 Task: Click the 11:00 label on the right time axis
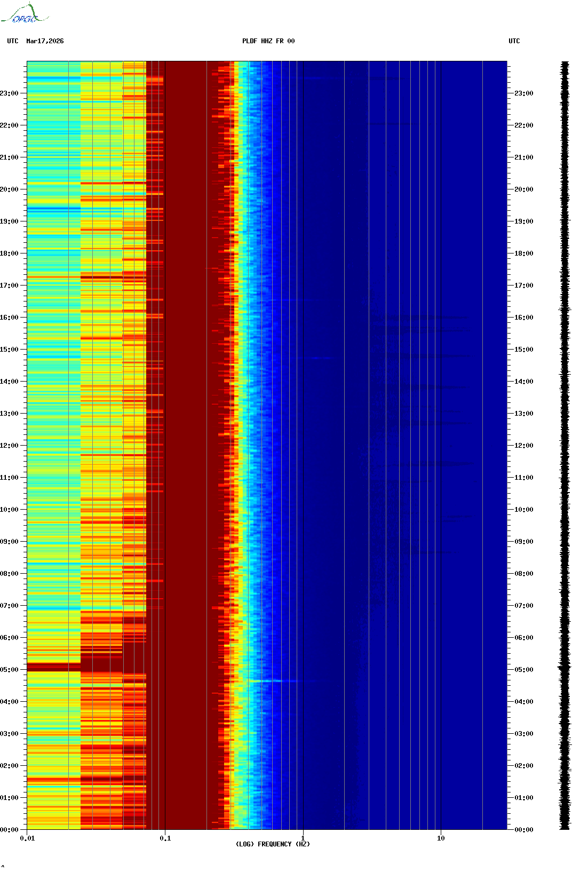click(524, 478)
